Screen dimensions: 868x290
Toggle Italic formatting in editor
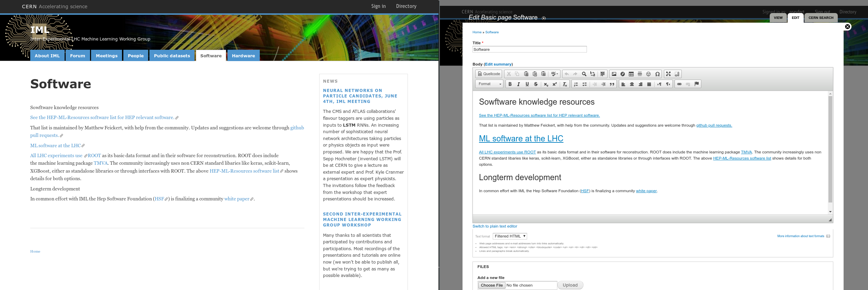point(519,84)
